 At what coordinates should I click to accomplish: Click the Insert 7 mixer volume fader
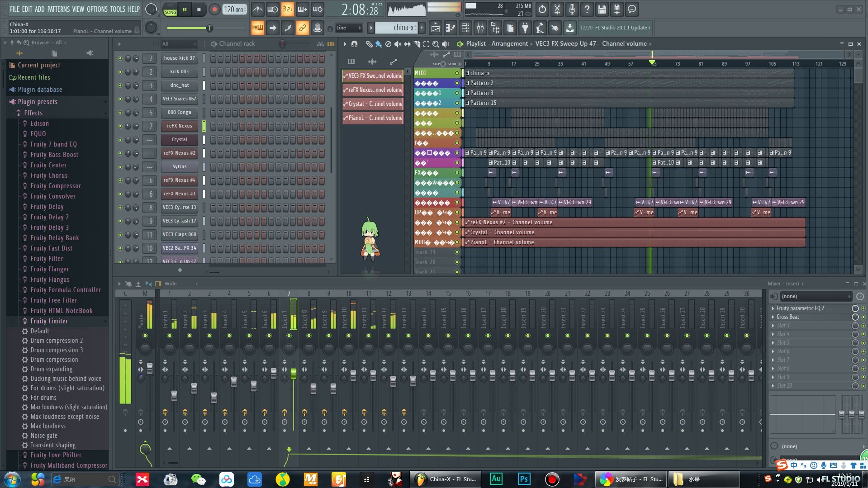(x=294, y=374)
